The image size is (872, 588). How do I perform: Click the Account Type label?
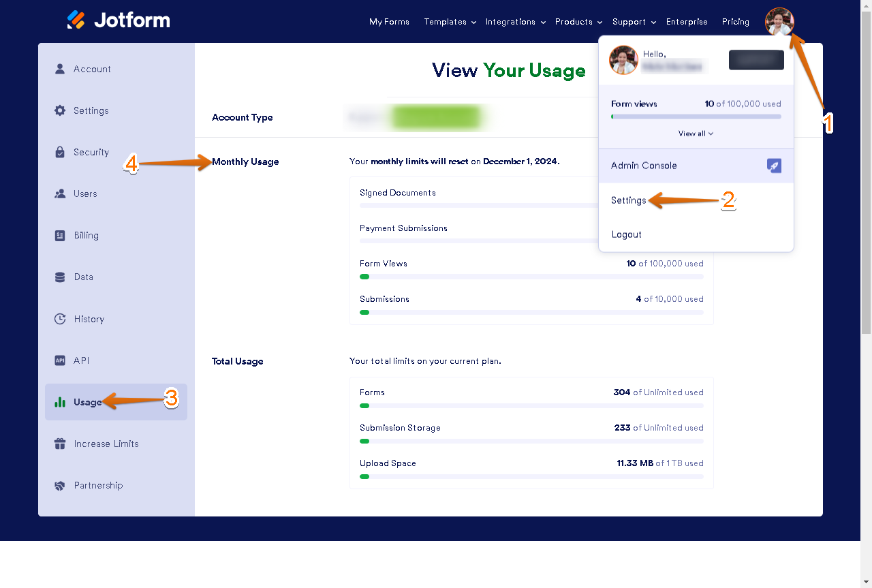click(242, 117)
